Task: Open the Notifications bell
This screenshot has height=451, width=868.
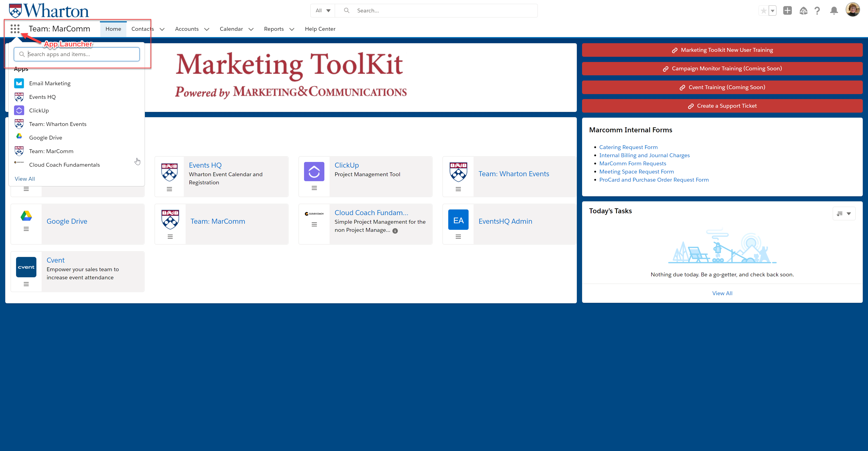Action: [834, 11]
